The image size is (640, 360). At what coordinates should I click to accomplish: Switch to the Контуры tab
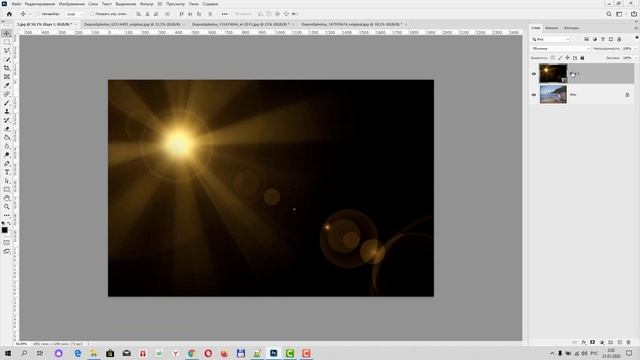(x=571, y=28)
